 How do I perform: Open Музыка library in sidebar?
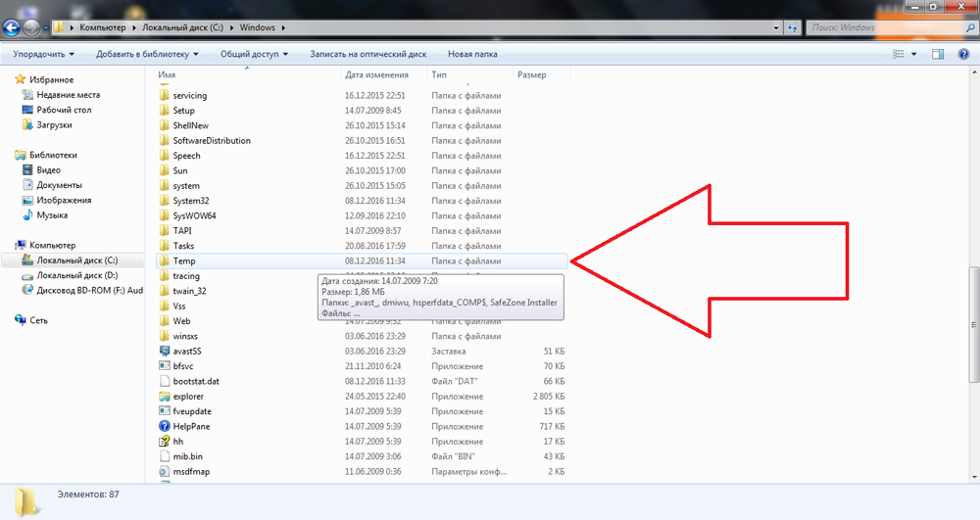(52, 214)
